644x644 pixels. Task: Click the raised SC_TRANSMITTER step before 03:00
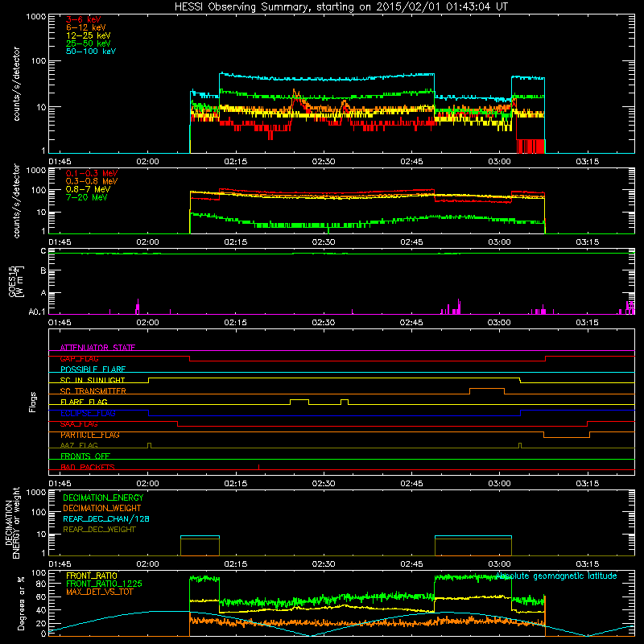[487, 389]
